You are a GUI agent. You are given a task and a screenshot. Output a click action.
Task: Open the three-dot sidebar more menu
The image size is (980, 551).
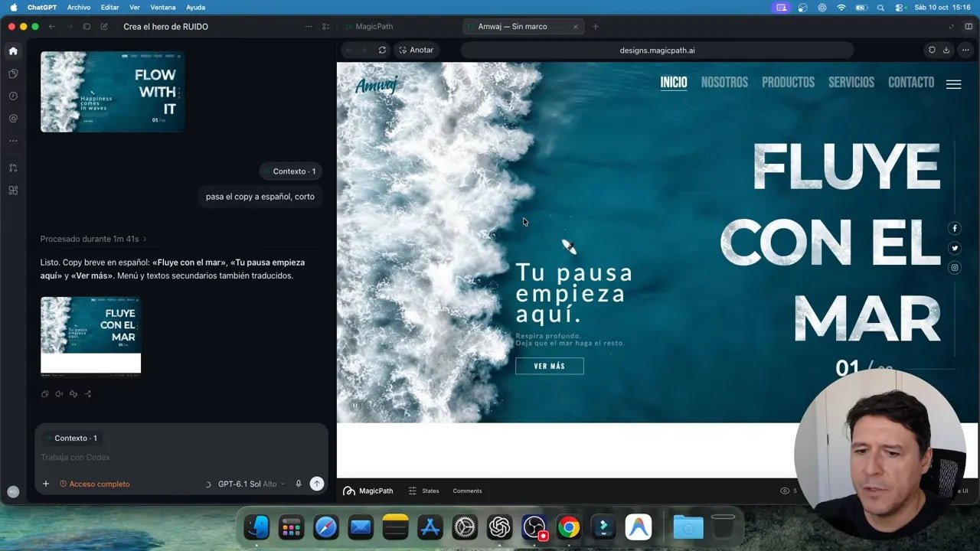pyautogui.click(x=13, y=141)
